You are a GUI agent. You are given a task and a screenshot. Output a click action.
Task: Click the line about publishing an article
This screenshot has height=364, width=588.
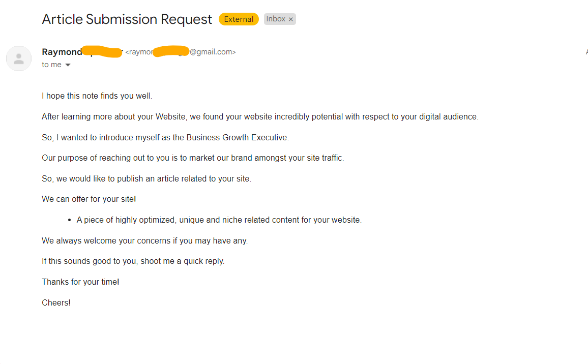(146, 179)
